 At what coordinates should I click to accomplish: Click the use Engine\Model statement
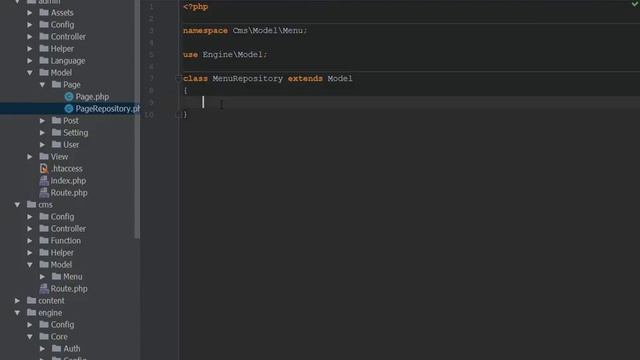click(x=225, y=55)
